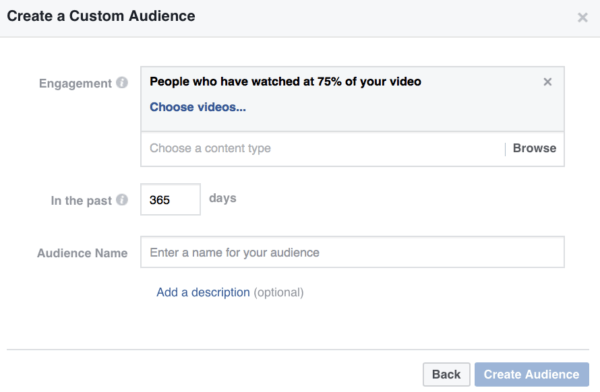
Task: Open the Choose videos... link
Action: (x=198, y=107)
